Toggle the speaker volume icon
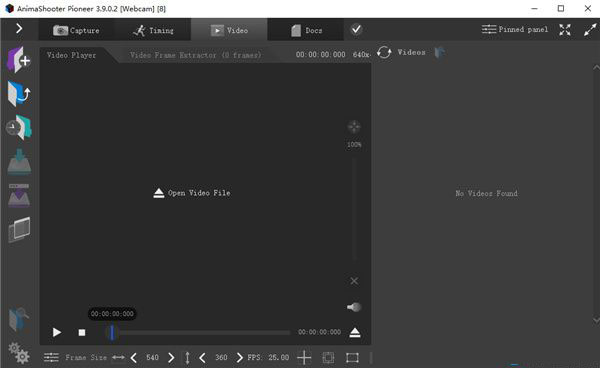600x368 pixels. point(354,307)
